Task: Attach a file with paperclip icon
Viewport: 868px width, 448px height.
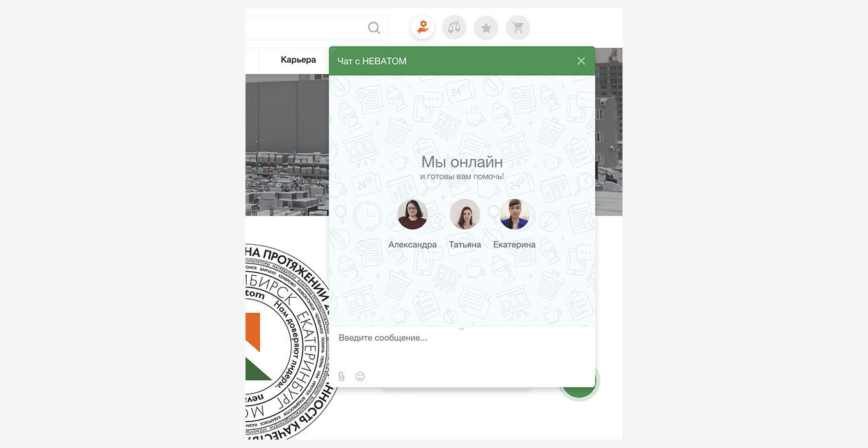Action: click(x=341, y=376)
